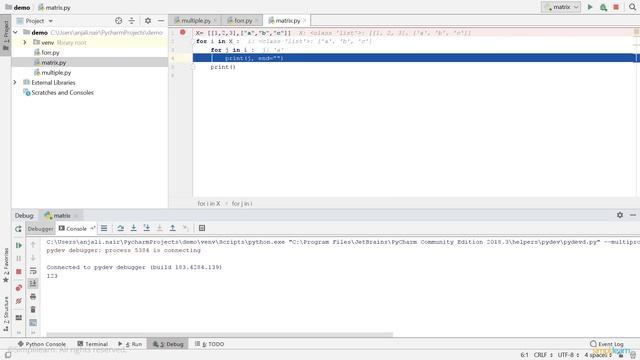Toggle scroll to end of console

(x=33, y=283)
